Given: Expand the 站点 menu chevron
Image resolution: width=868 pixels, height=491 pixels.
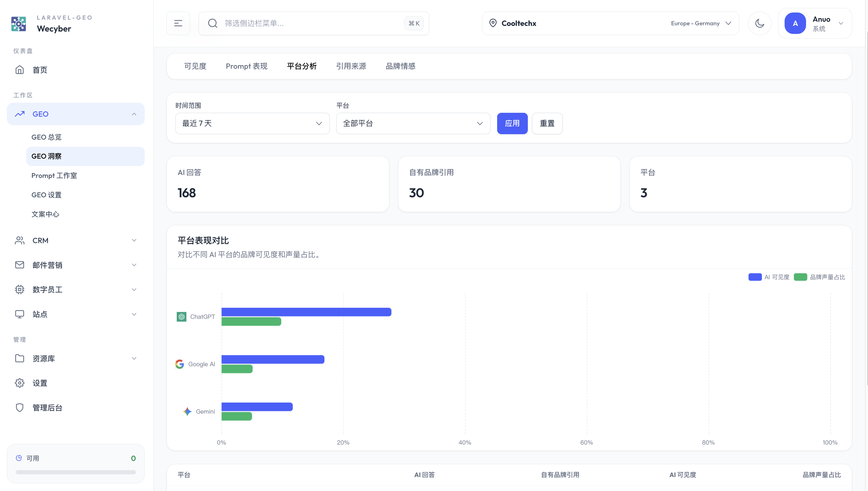Looking at the screenshot, I should pos(134,314).
